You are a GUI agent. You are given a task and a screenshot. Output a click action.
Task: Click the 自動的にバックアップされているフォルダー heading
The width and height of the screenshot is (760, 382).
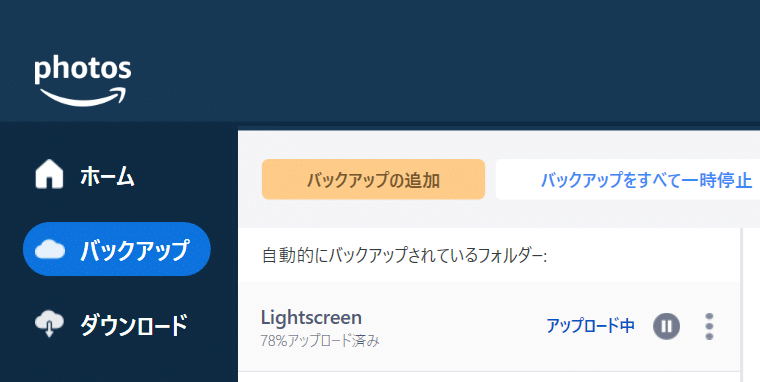405,255
